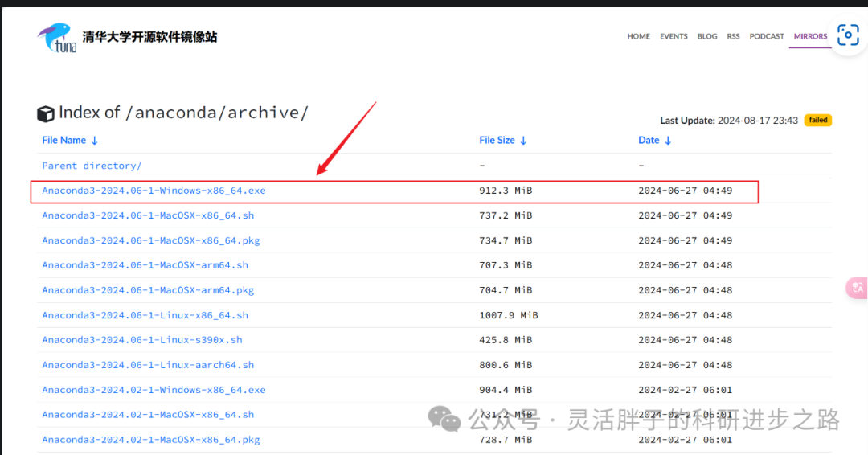Click the screenshot capture floating icon
Screen dimensions: 868x455
pyautogui.click(x=848, y=35)
